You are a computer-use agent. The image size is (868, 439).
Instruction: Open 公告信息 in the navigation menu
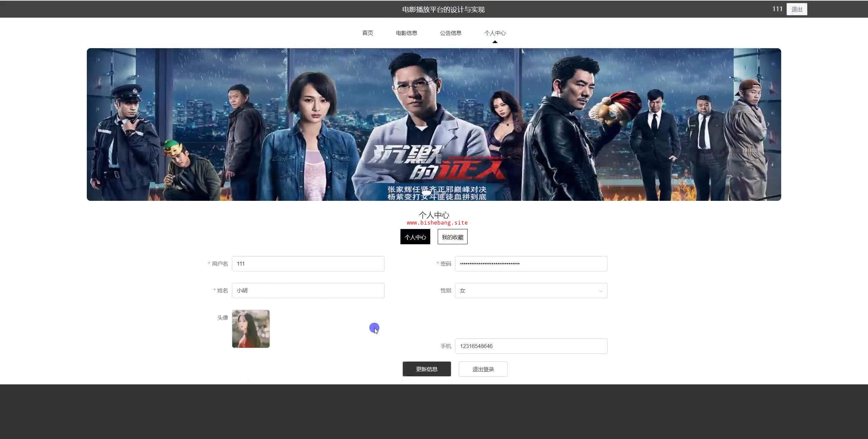(450, 33)
